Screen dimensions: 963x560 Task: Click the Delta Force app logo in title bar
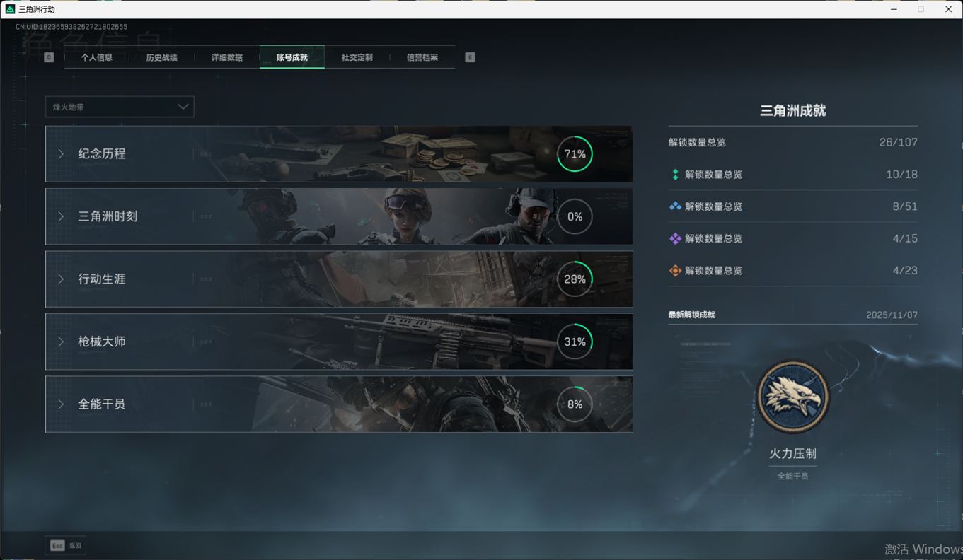point(10,9)
